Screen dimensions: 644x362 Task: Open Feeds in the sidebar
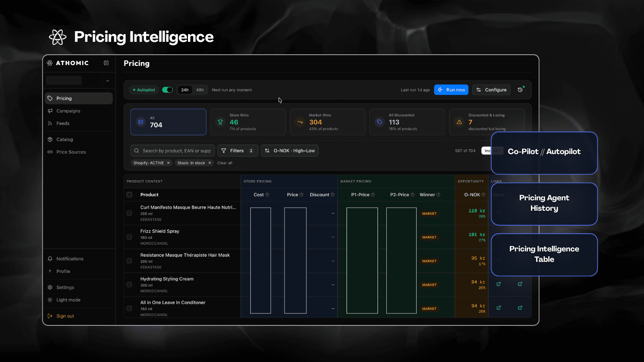79,123
